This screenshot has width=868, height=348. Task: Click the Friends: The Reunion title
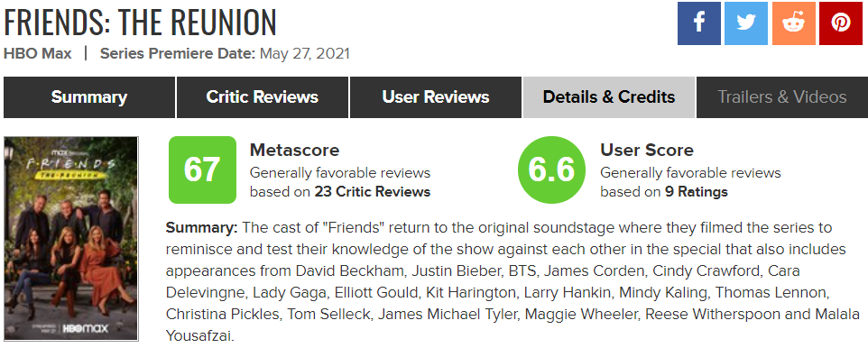pos(140,23)
